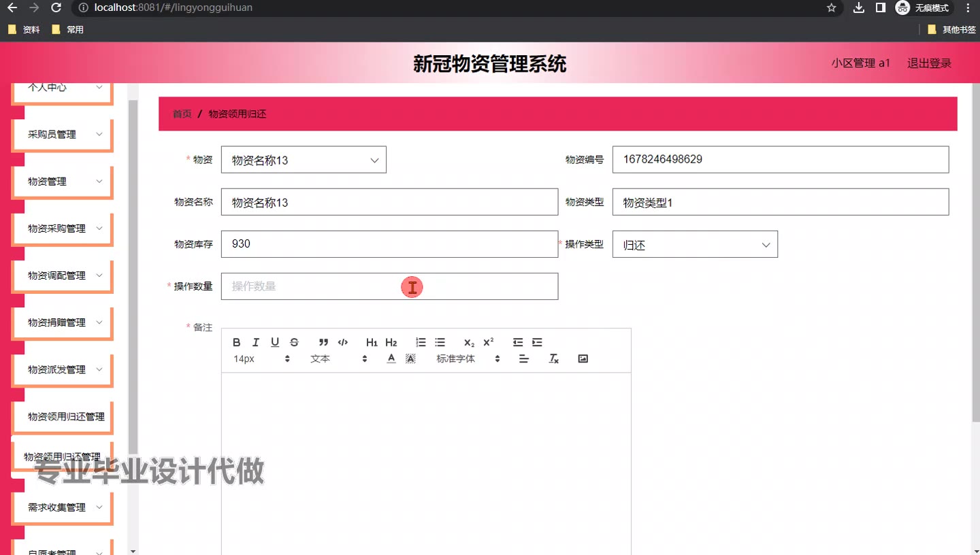Apply superscript formatting
This screenshot has height=555, width=980.
488,342
